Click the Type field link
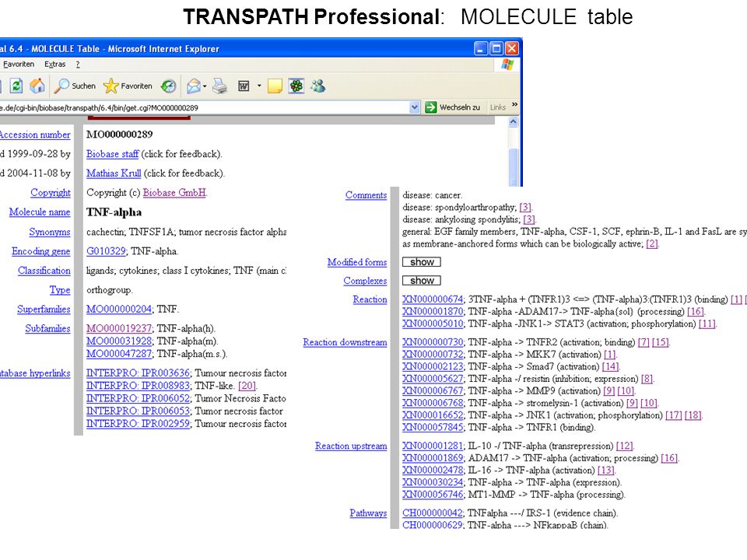The height and width of the screenshot is (560, 747). (60, 289)
